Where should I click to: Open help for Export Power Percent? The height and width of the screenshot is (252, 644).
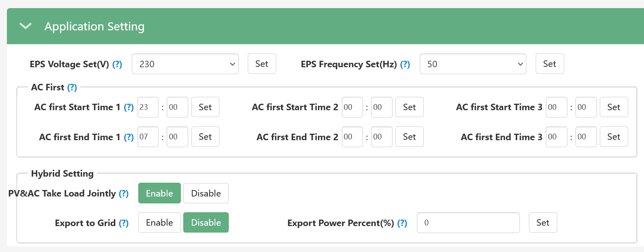(402, 223)
